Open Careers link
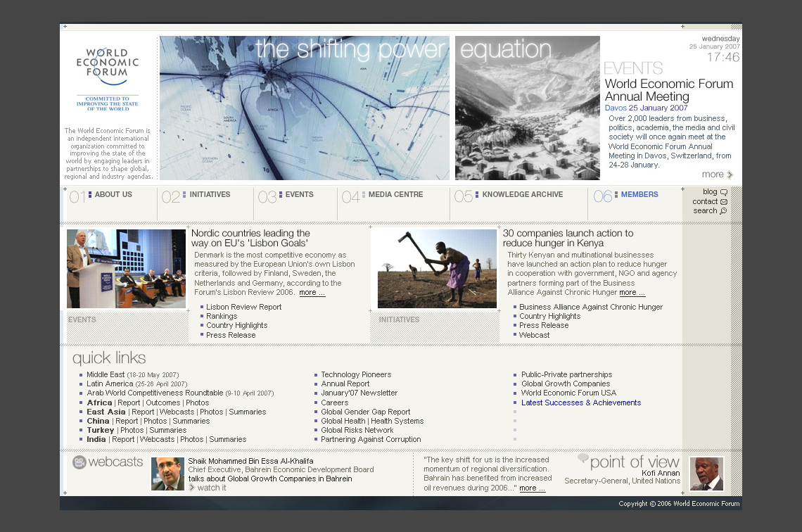This screenshot has width=802, height=532. [334, 403]
